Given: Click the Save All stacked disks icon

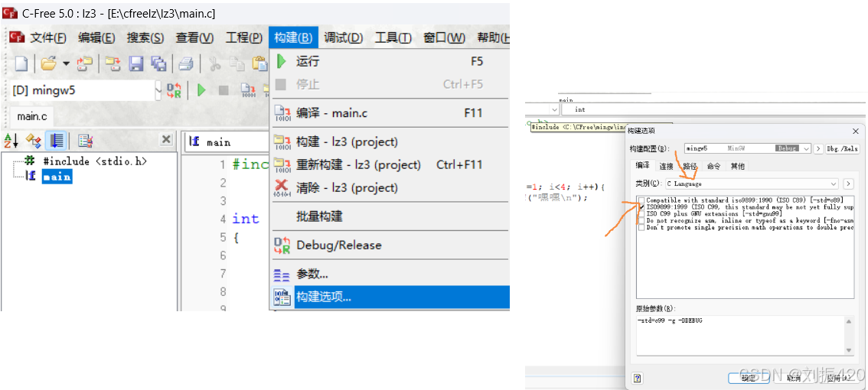Looking at the screenshot, I should pyautogui.click(x=159, y=64).
